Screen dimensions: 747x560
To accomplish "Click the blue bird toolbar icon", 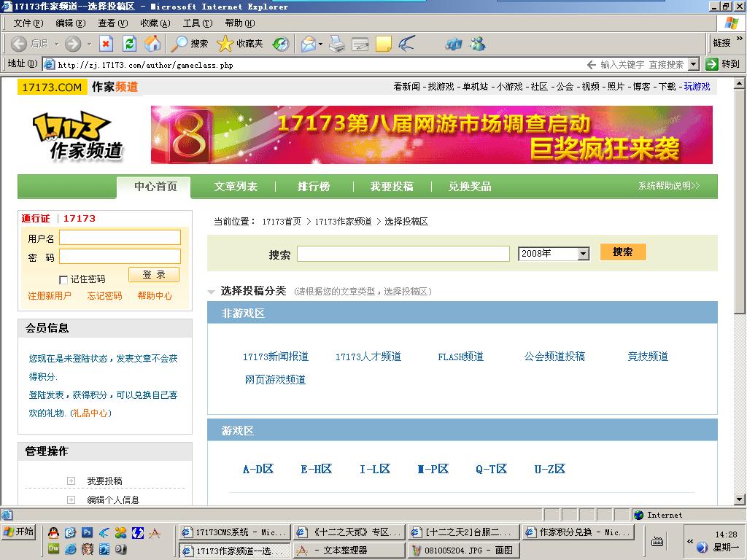I will click(407, 44).
